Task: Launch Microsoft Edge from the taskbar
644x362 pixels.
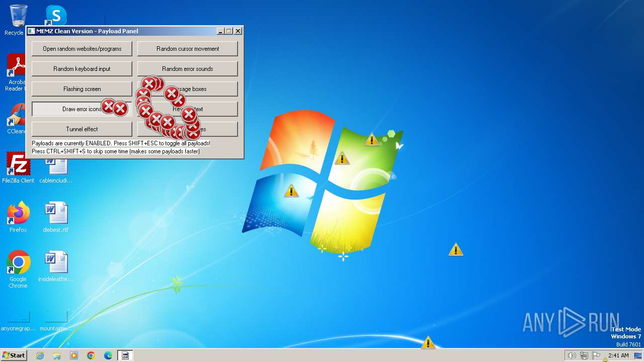Action: [x=108, y=355]
